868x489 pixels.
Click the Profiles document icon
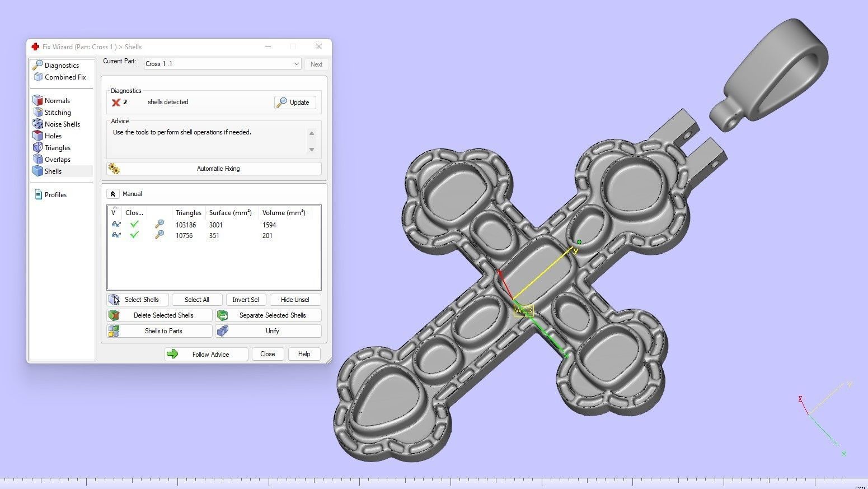[38, 195]
